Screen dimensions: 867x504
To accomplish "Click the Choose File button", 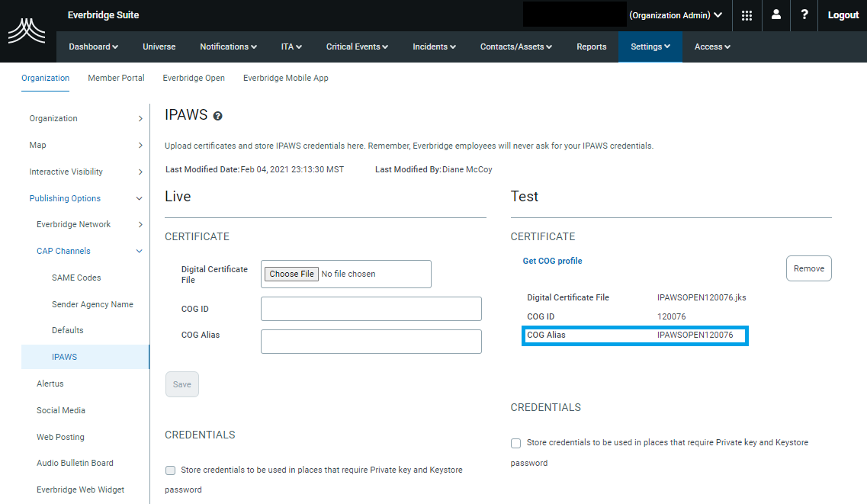I will 291,274.
